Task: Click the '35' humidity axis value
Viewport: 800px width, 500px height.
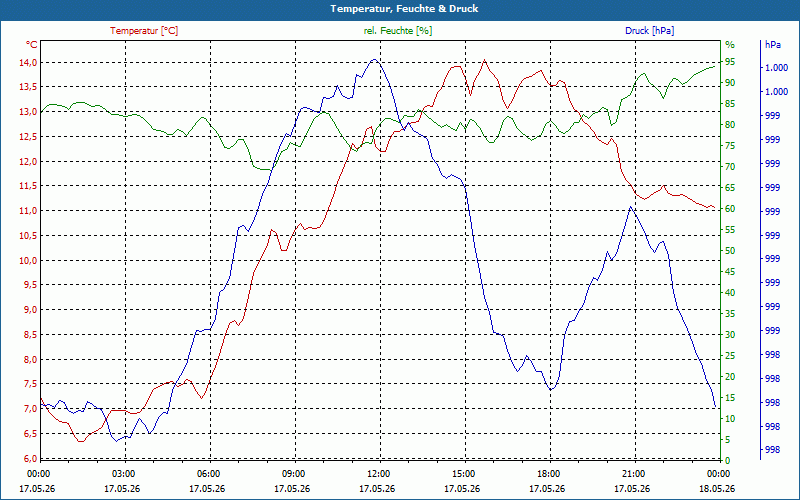Action: [x=730, y=314]
